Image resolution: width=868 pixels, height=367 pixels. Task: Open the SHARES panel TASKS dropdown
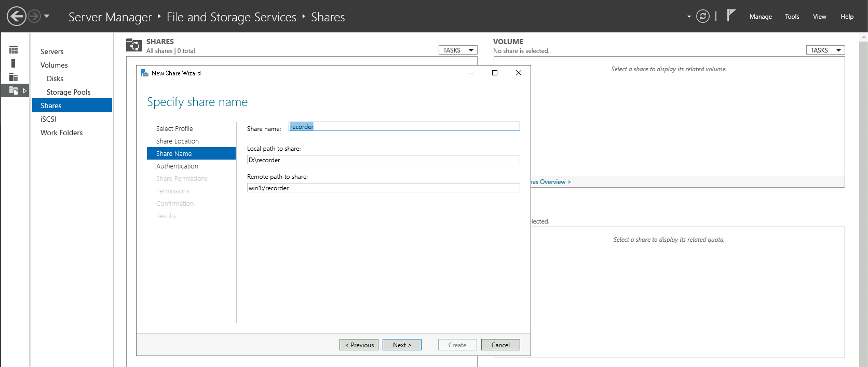pos(458,50)
